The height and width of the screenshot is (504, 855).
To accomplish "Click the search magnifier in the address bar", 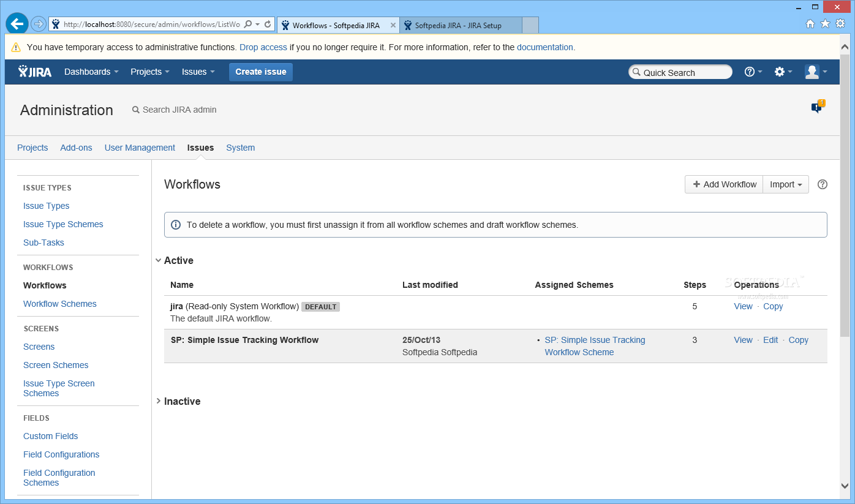I will point(248,24).
